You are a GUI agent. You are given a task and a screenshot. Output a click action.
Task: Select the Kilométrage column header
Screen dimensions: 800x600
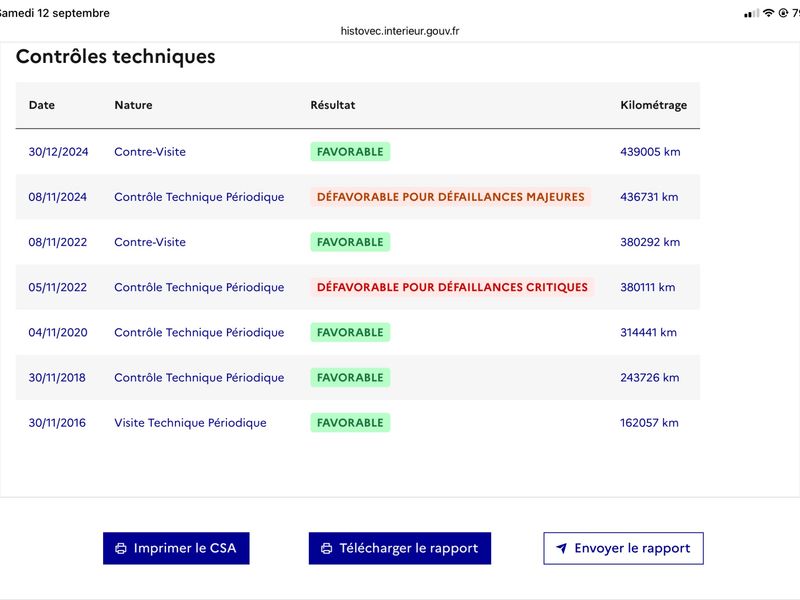pyautogui.click(x=654, y=105)
